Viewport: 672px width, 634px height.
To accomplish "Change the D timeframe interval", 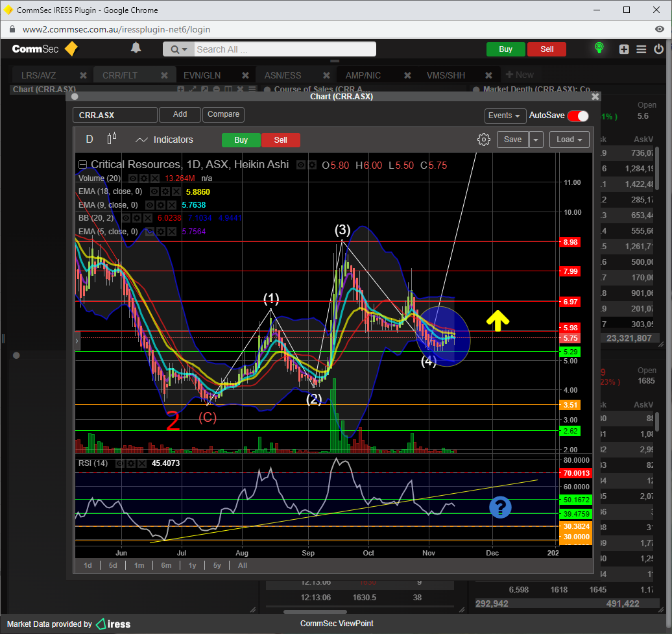I will [x=90, y=140].
